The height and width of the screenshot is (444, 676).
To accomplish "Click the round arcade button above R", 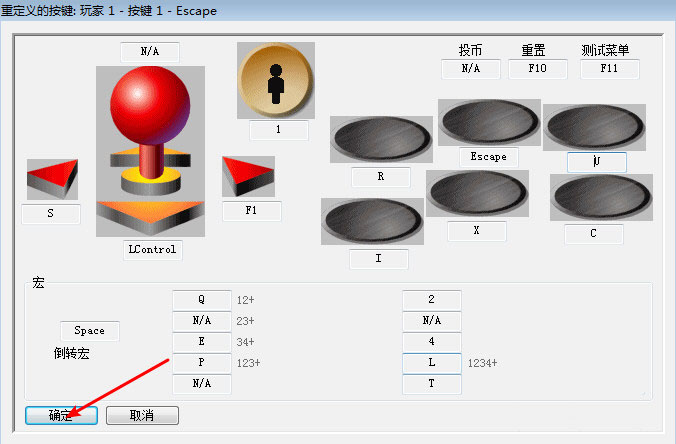I will point(381,139).
